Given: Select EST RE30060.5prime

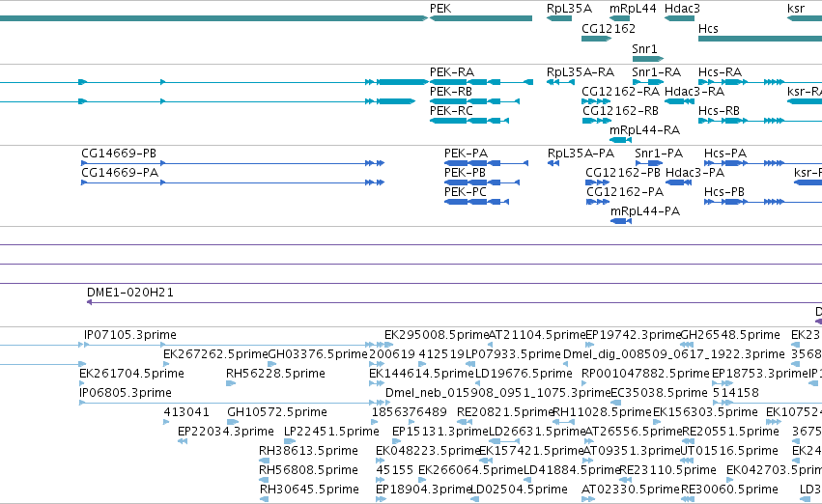Looking at the screenshot, I should pyautogui.click(x=729, y=490).
